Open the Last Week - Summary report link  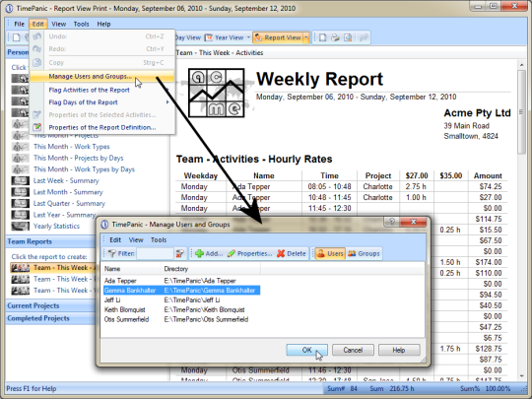[66, 180]
